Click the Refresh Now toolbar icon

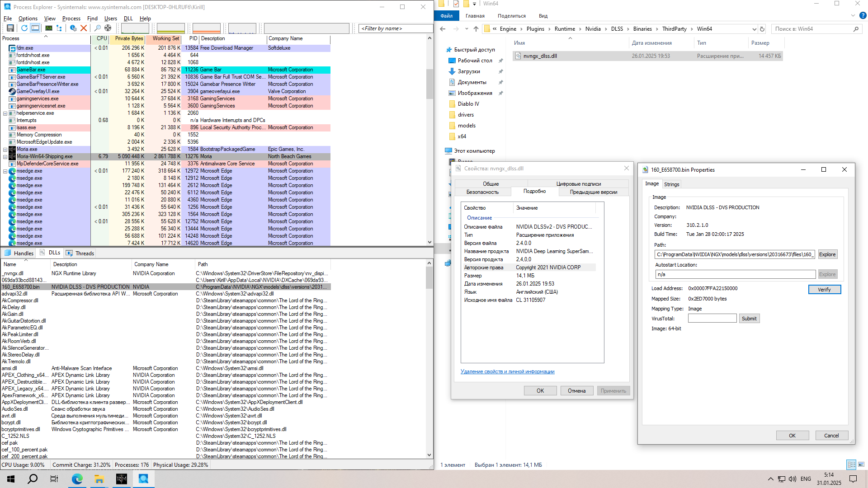[x=24, y=28]
